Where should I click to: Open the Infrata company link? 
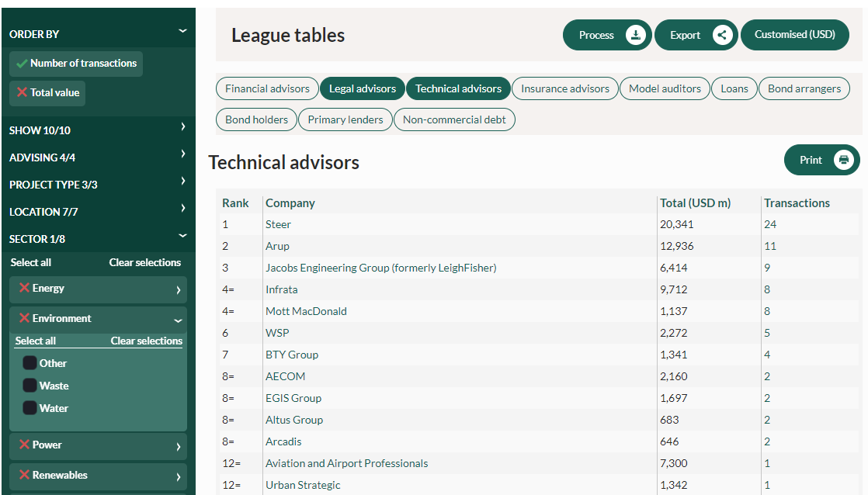pyautogui.click(x=281, y=289)
